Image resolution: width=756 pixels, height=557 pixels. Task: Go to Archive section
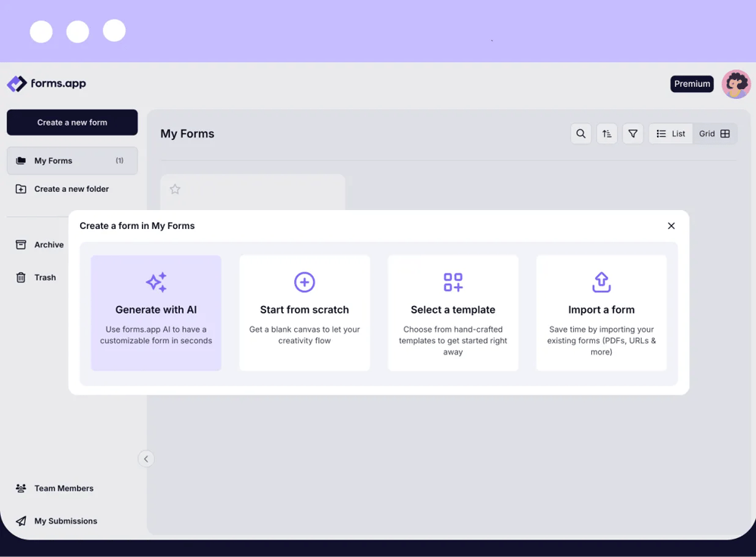click(48, 245)
